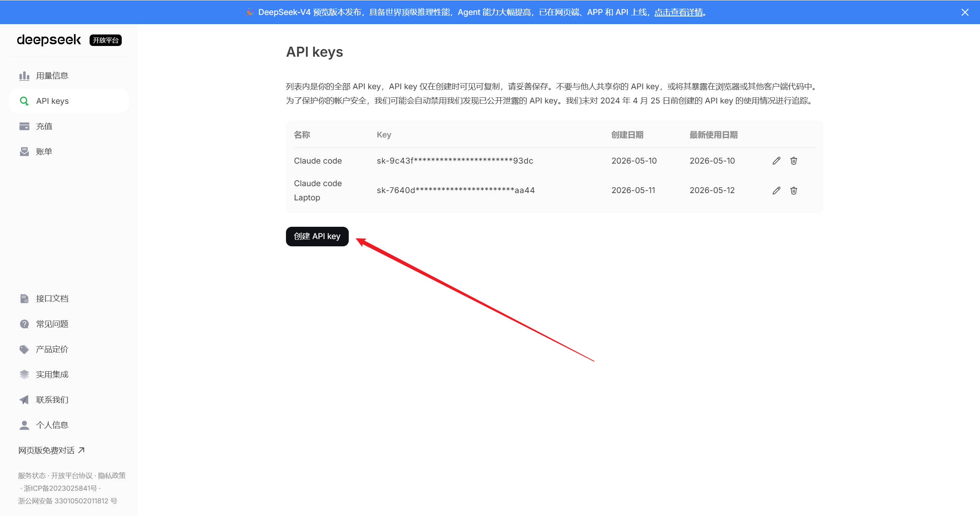Open 个人信息 profile page

[x=69, y=425]
